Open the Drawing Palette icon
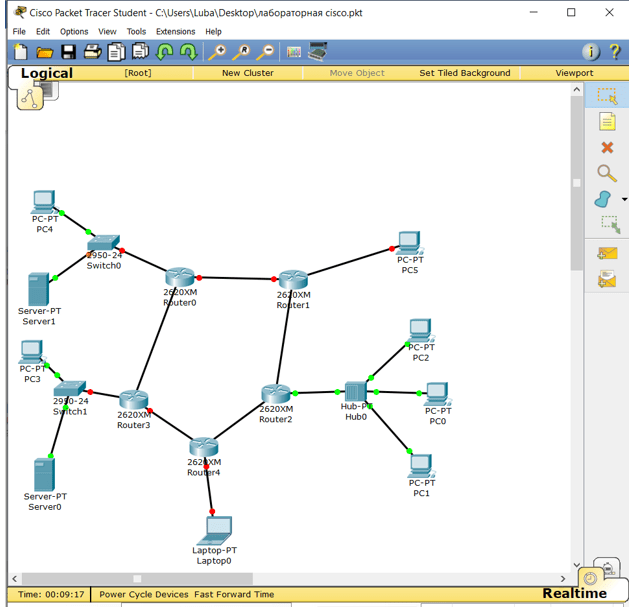635x607 pixels. (x=294, y=52)
